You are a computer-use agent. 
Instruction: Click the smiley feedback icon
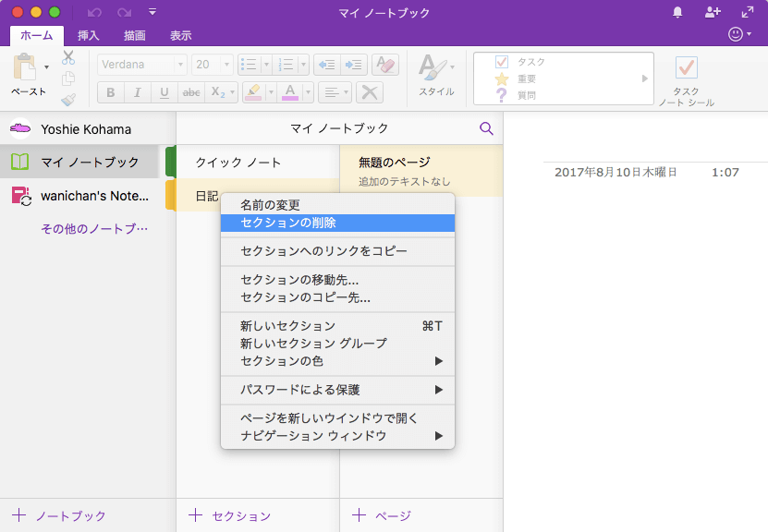point(736,34)
